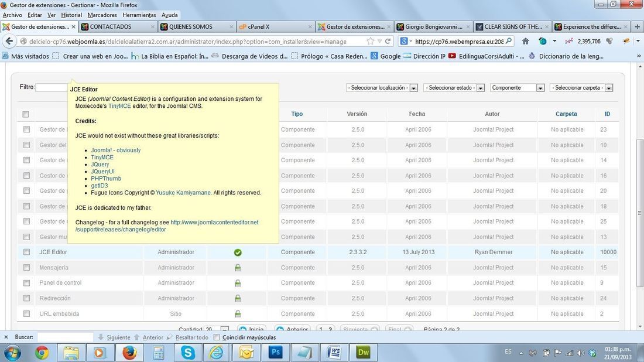Click the volume speaker tray icon

tap(580, 353)
